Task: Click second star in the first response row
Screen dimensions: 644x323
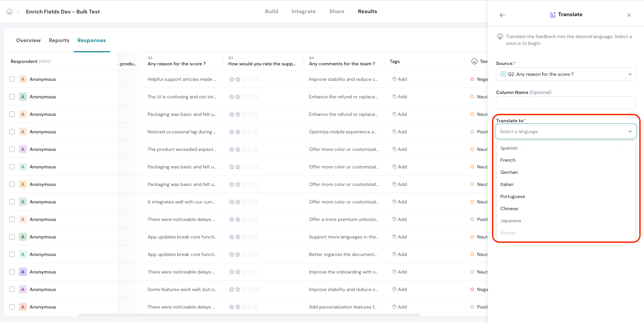Action: (238, 79)
